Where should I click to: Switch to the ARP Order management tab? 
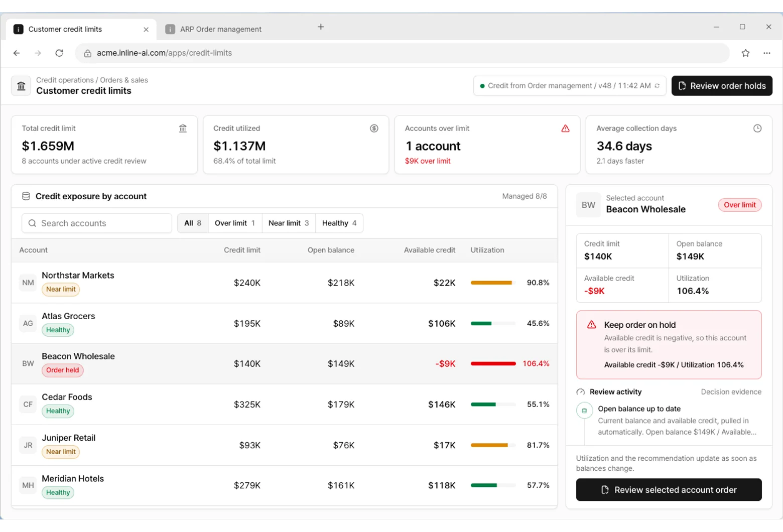point(220,29)
